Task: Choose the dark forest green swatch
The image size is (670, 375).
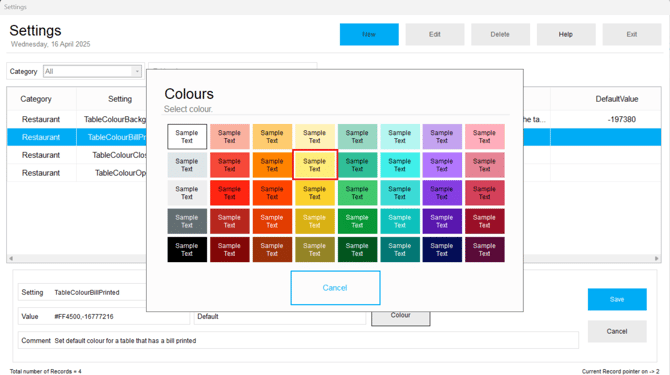Action: point(357,249)
